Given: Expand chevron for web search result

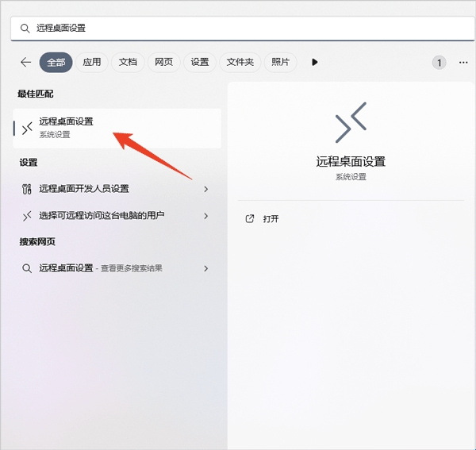Looking at the screenshot, I should tap(206, 268).
